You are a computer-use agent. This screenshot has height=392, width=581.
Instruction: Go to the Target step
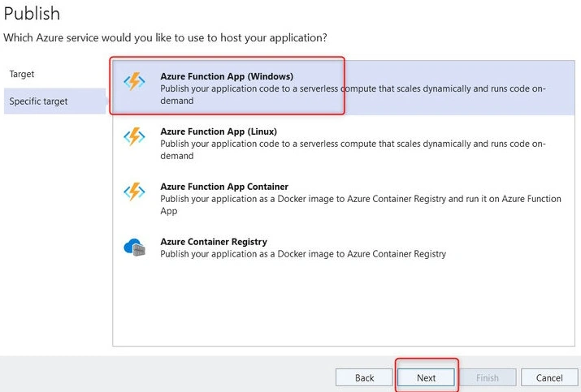pos(22,74)
